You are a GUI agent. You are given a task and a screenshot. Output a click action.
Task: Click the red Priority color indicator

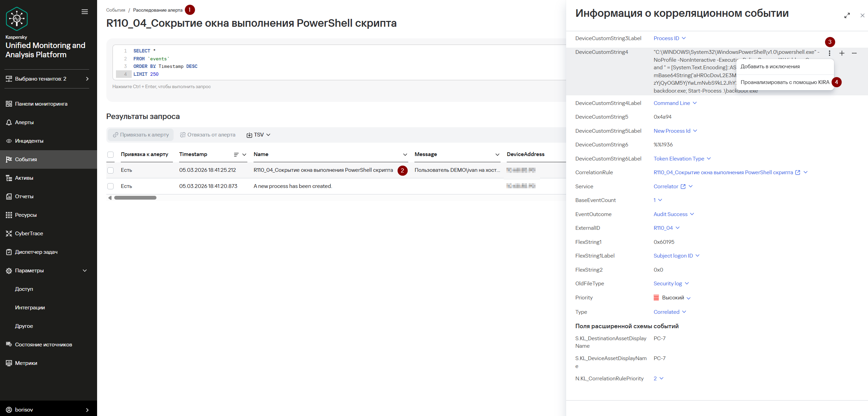pos(656,298)
